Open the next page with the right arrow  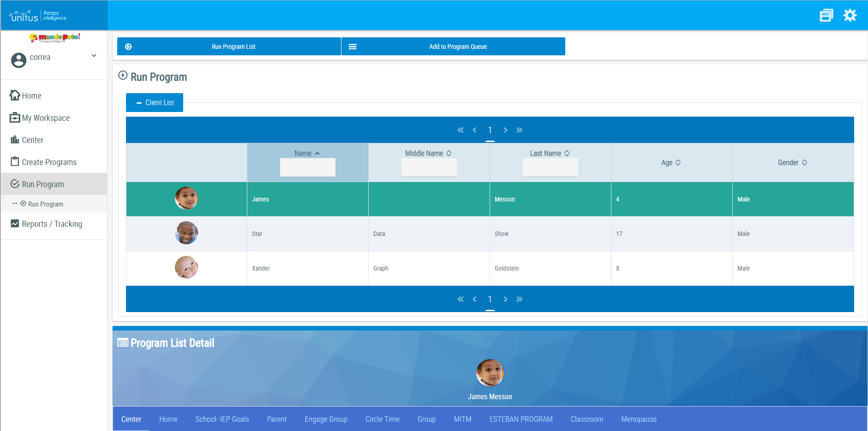(505, 130)
